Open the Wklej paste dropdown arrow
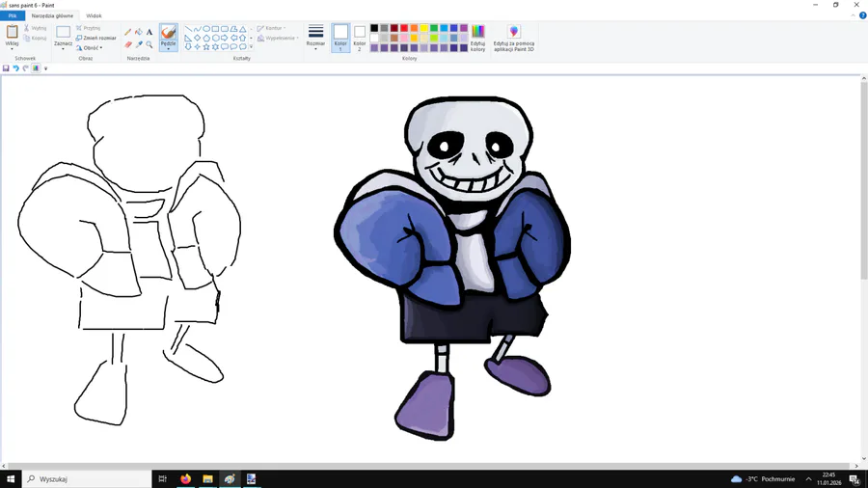Screen dimensions: 868x488 pyautogui.click(x=12, y=48)
